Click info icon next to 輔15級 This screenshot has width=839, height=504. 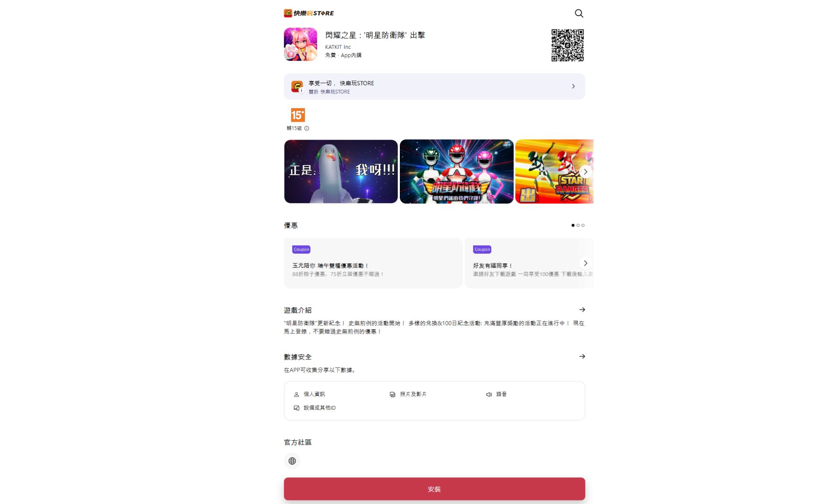point(307,128)
